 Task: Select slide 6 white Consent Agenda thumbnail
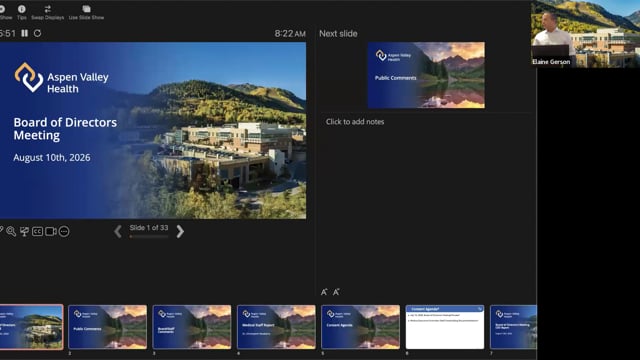pyautogui.click(x=445, y=327)
